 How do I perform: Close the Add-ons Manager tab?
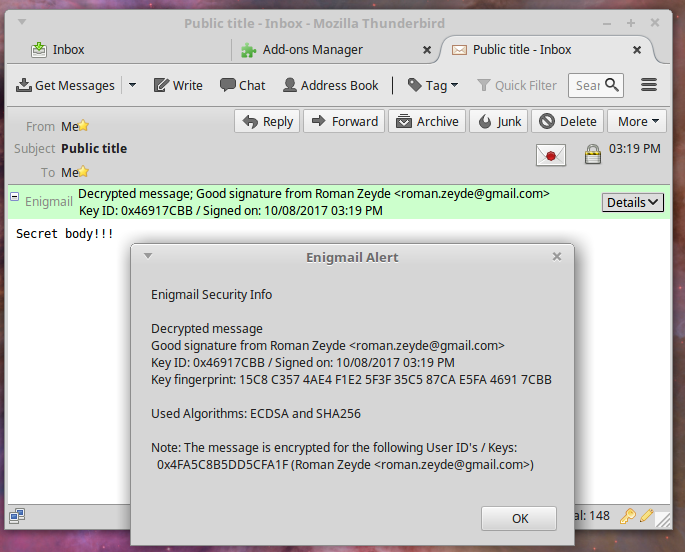pyautogui.click(x=427, y=50)
